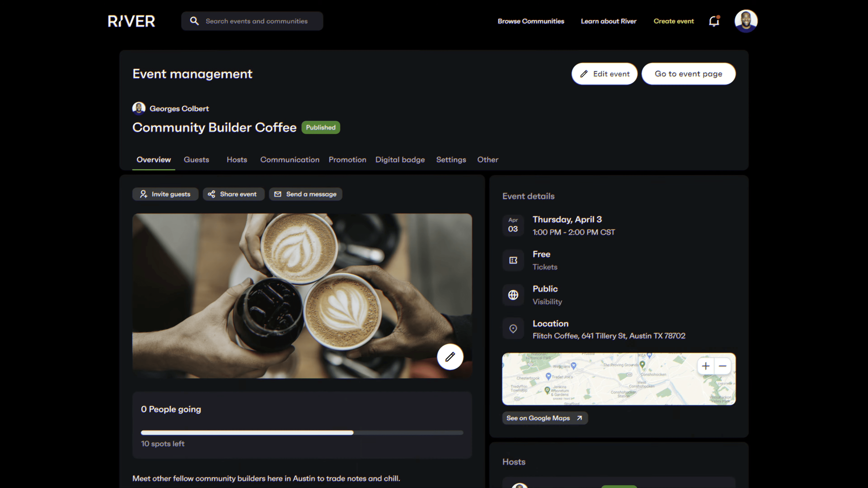Click Invite guests button
The width and height of the screenshot is (868, 488).
pos(165,194)
